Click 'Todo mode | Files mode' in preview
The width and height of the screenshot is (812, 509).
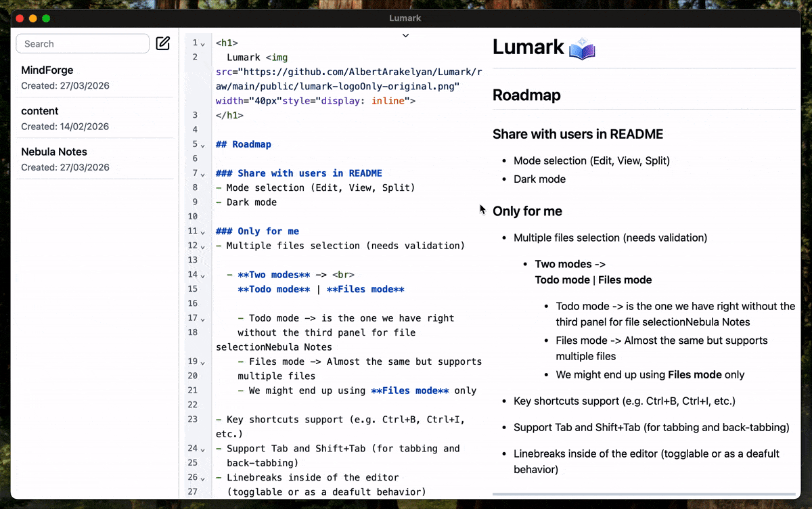593,280
